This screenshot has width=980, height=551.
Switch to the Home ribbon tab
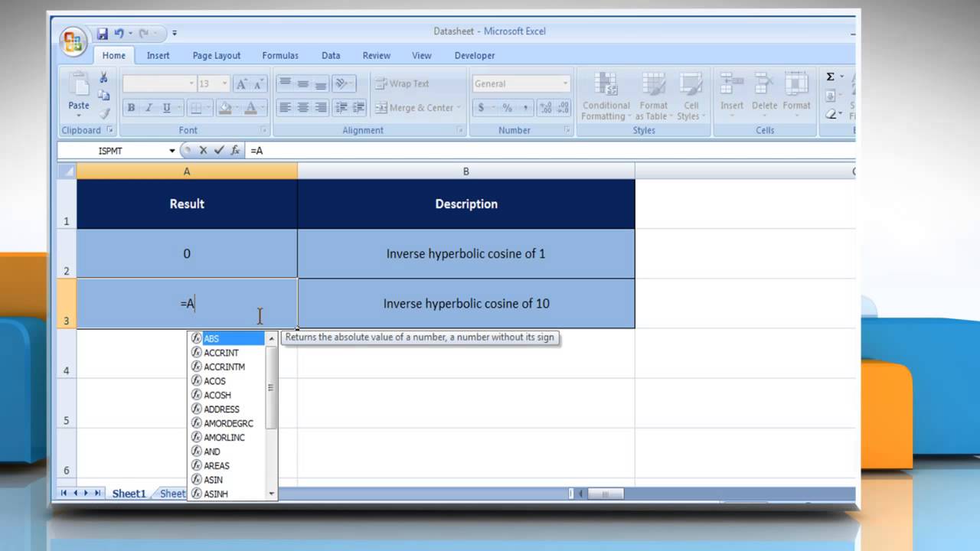click(x=114, y=55)
